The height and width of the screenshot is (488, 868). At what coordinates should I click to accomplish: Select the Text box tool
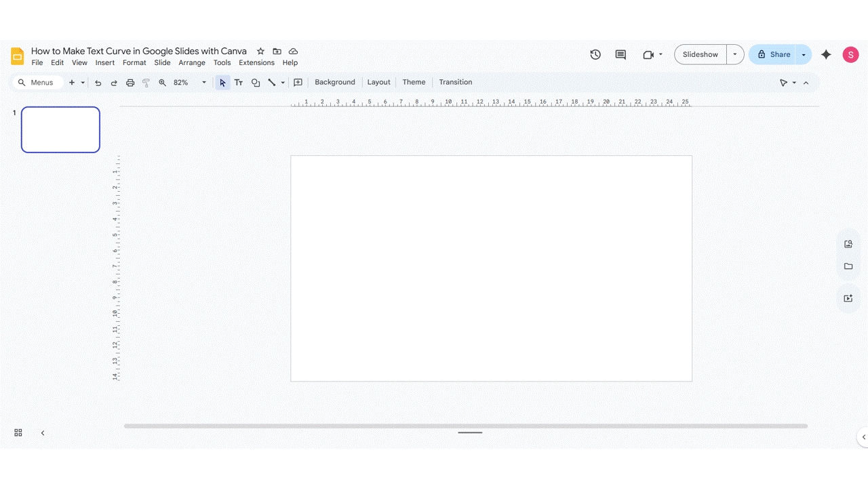pyautogui.click(x=239, y=83)
